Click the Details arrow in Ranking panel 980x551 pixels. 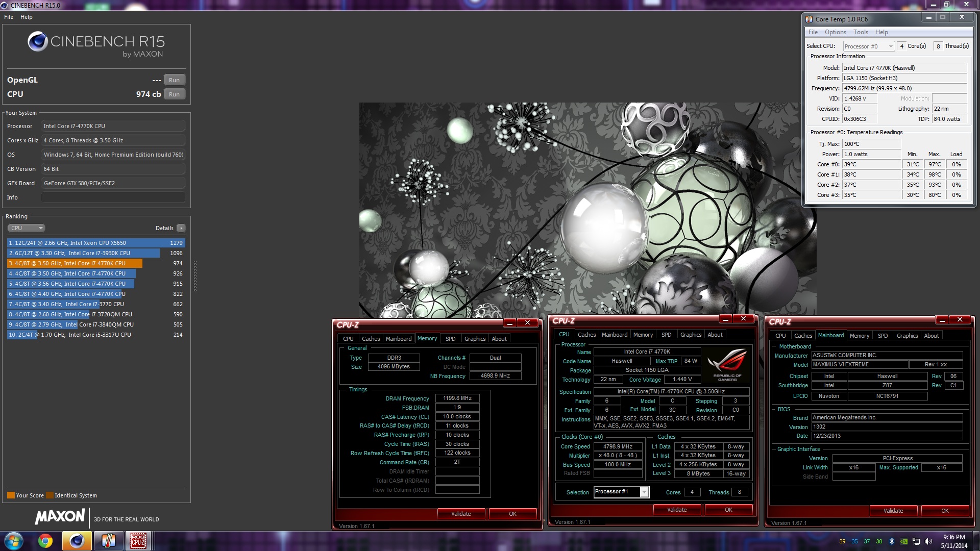click(181, 228)
